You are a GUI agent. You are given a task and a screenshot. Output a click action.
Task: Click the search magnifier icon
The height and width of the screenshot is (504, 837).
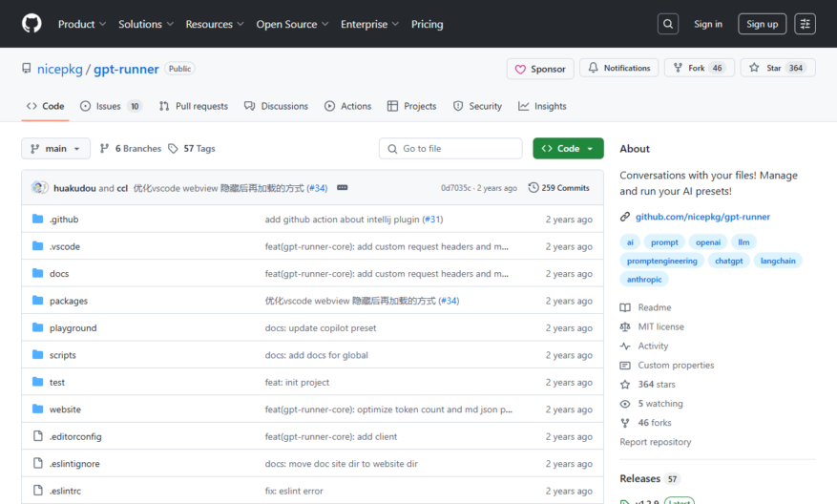point(668,24)
